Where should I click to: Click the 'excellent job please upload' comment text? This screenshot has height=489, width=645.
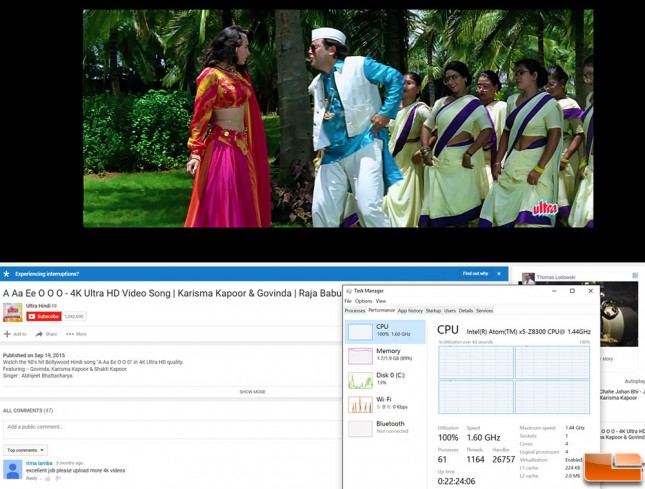pyautogui.click(x=76, y=470)
